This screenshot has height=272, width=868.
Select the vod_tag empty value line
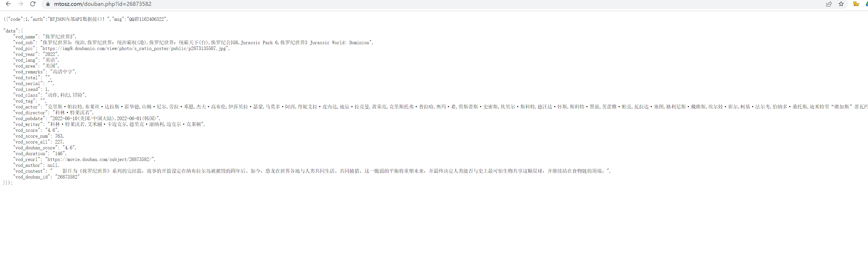(x=30, y=101)
